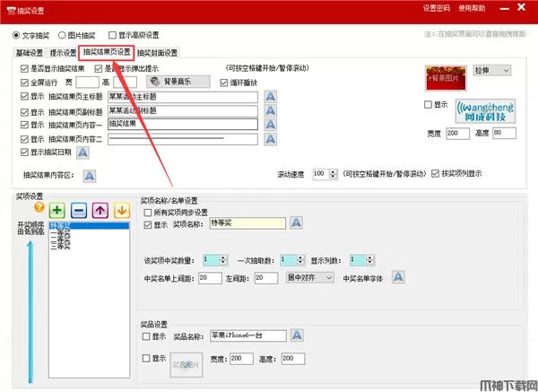Open font settings for 抽奖结果内容区

[x=89, y=176]
